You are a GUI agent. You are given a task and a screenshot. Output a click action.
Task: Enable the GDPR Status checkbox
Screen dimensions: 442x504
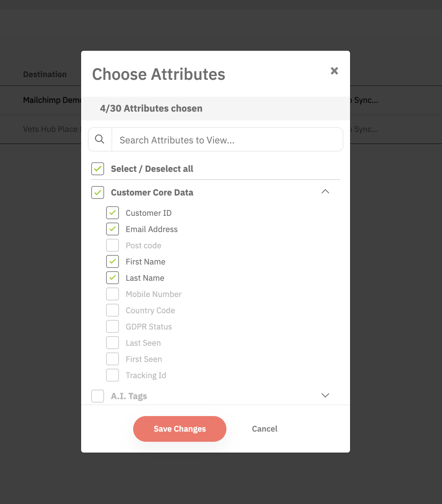(x=113, y=326)
